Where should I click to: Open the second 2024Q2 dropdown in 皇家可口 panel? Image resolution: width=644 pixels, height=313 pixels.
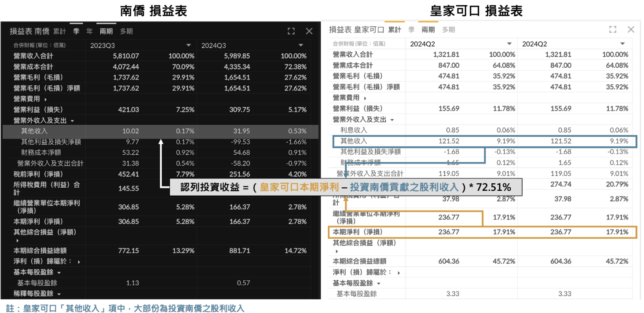(622, 44)
